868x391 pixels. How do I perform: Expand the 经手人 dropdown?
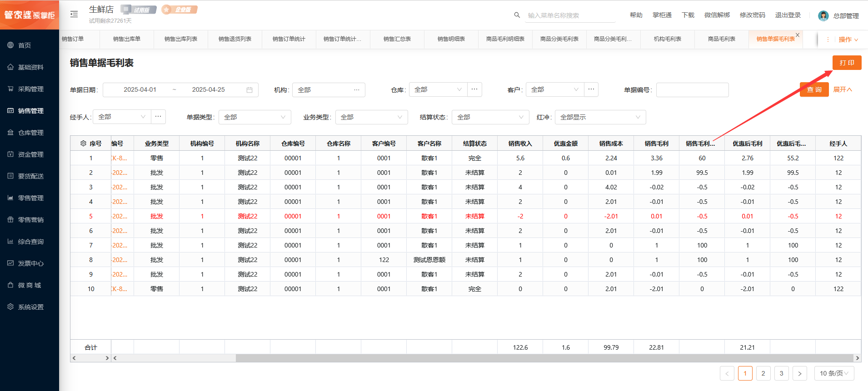coord(122,117)
